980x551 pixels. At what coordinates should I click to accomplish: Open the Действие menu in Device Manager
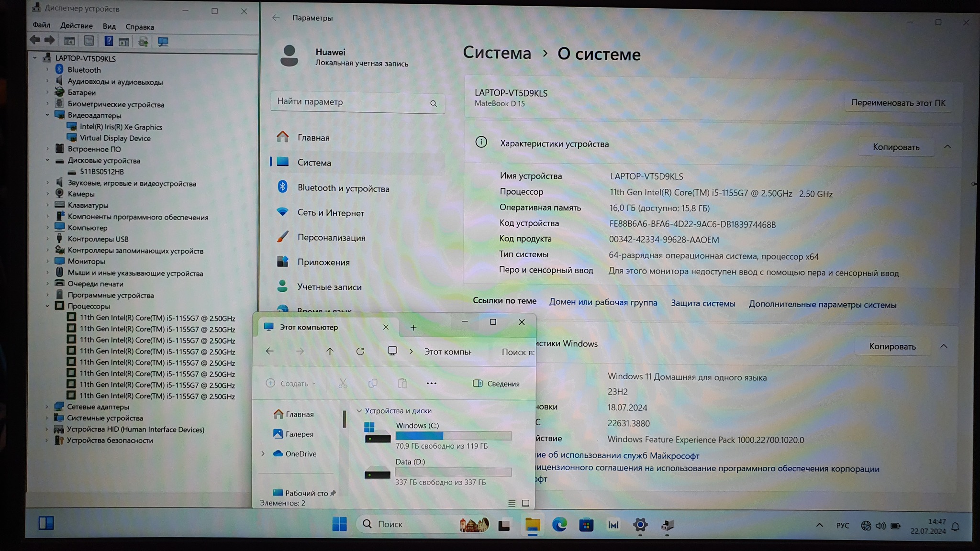pos(77,26)
